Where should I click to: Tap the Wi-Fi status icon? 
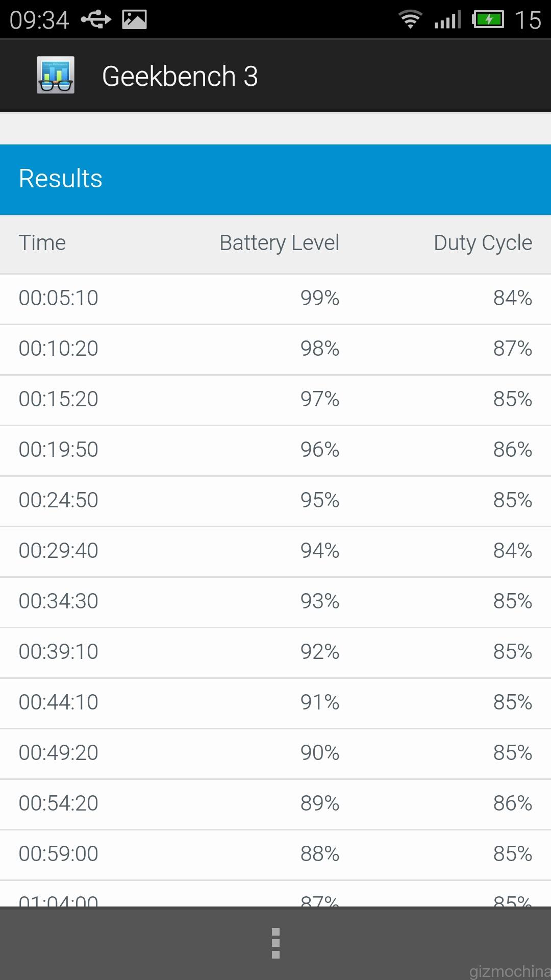point(410,20)
